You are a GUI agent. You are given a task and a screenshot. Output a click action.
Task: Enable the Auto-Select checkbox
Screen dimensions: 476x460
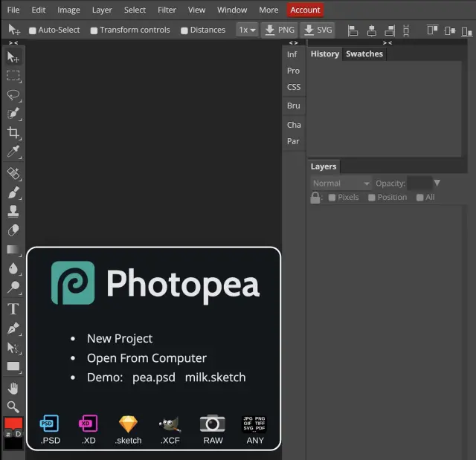[33, 30]
